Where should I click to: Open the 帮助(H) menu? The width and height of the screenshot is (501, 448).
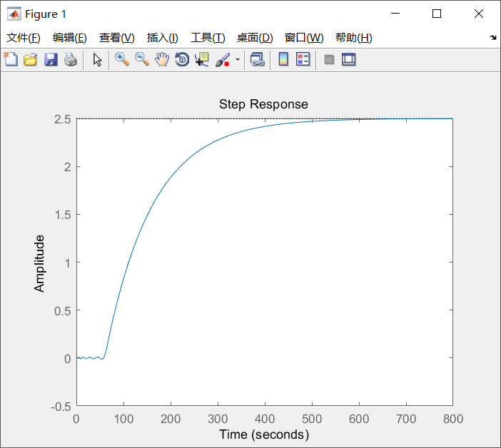(354, 38)
